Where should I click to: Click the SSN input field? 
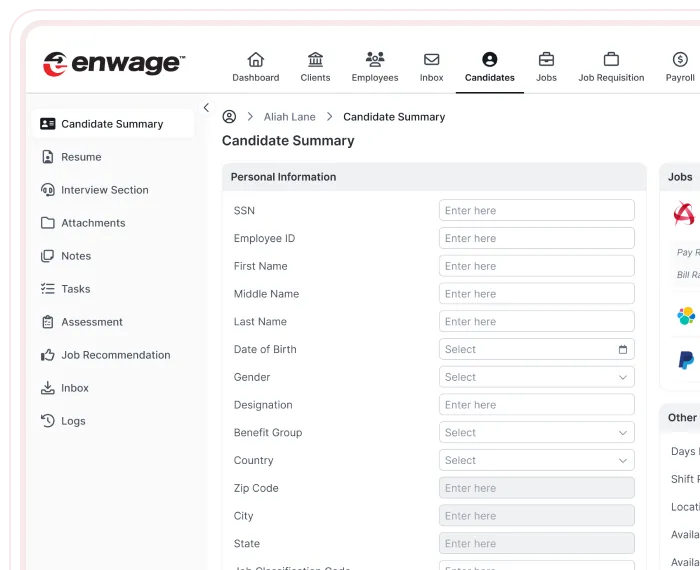pyautogui.click(x=536, y=211)
